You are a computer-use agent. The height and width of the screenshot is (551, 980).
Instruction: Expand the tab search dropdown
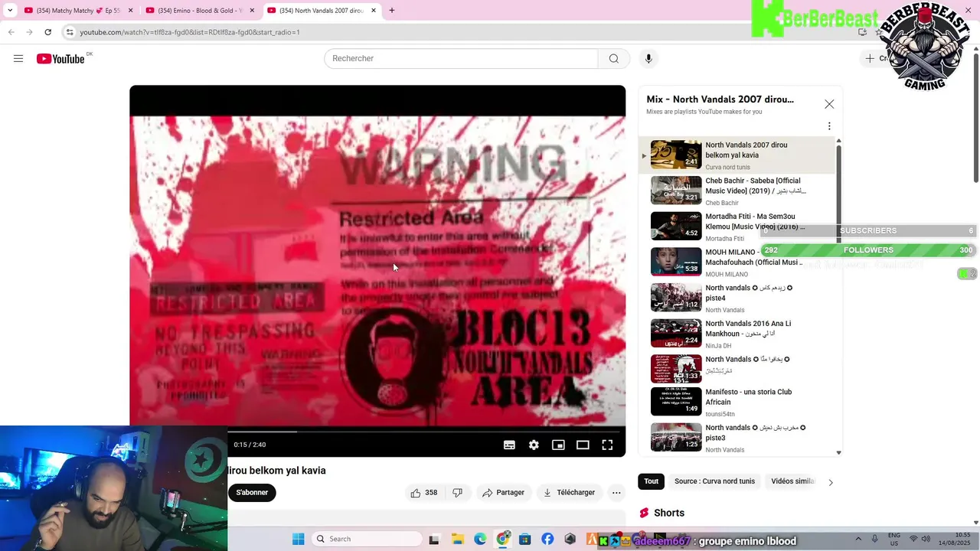coord(9,11)
